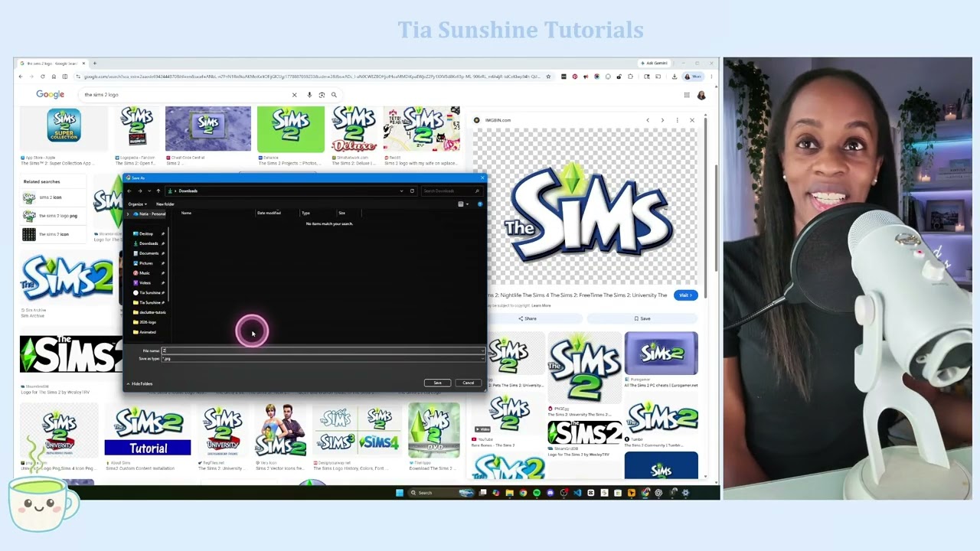
Task: Open Chrome downloads icon in toolbar
Action: tap(675, 77)
